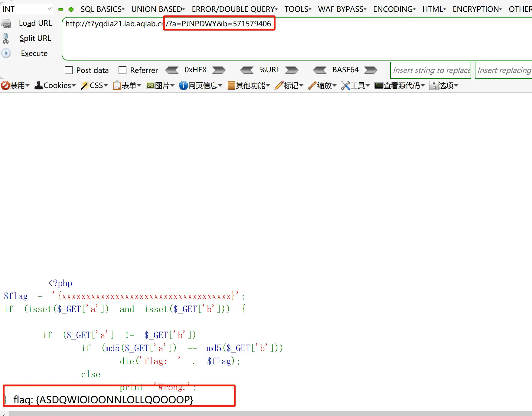Toggle the Referrer checkbox
The height and width of the screenshot is (416, 532).
point(122,70)
